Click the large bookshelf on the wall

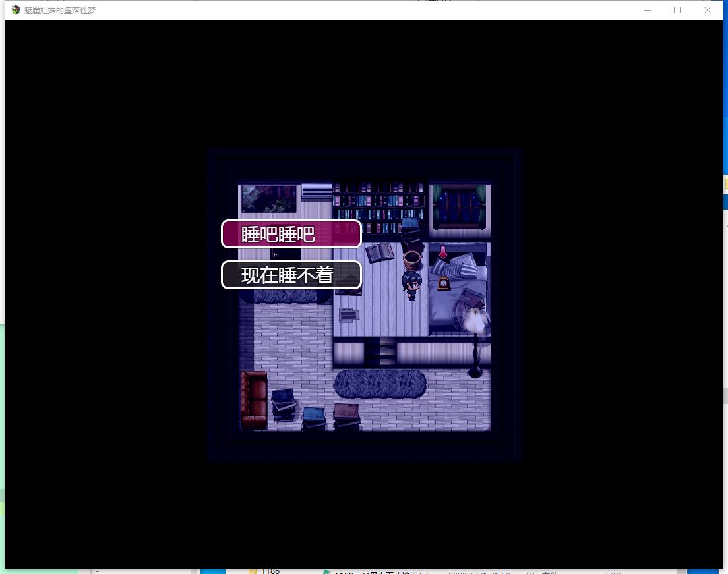pyautogui.click(x=379, y=204)
